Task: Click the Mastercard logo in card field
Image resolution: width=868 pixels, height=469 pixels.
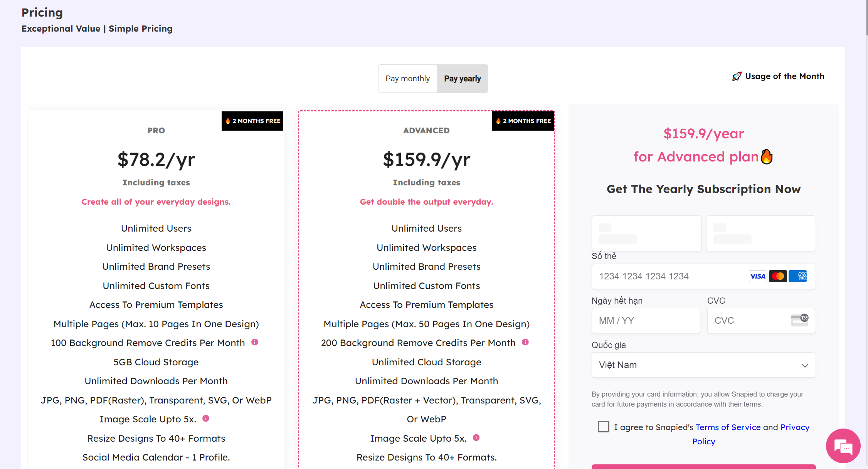Action: tap(778, 276)
